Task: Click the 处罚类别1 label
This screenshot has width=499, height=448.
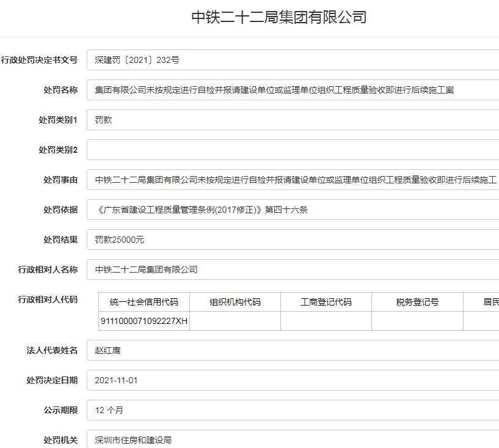Action: (58, 120)
